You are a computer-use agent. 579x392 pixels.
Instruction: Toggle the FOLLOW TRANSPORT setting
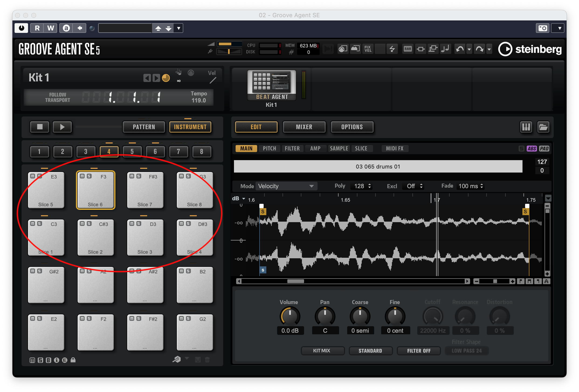click(57, 97)
